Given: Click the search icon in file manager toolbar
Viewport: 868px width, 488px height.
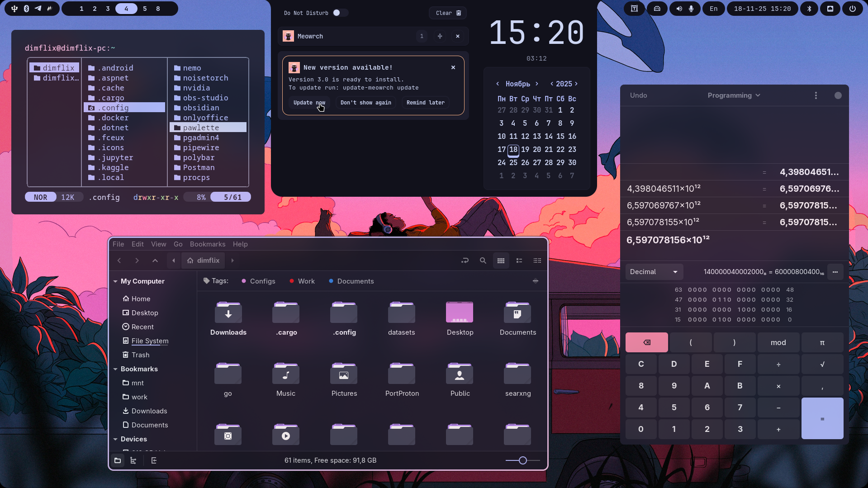Looking at the screenshot, I should (483, 261).
